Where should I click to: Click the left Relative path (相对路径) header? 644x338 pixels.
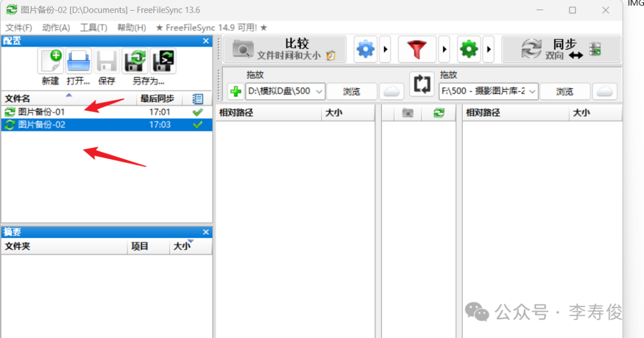268,113
